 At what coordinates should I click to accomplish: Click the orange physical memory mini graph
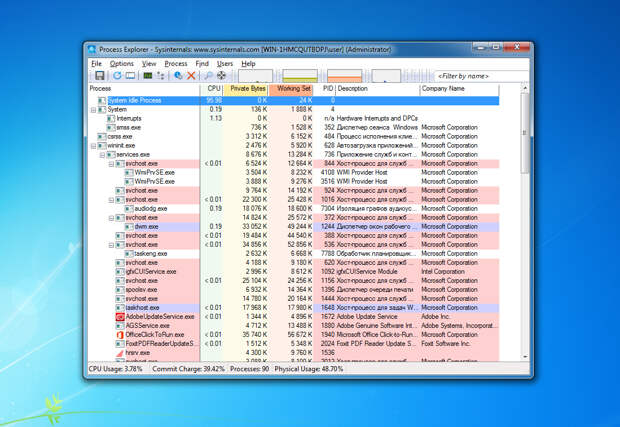pos(344,76)
